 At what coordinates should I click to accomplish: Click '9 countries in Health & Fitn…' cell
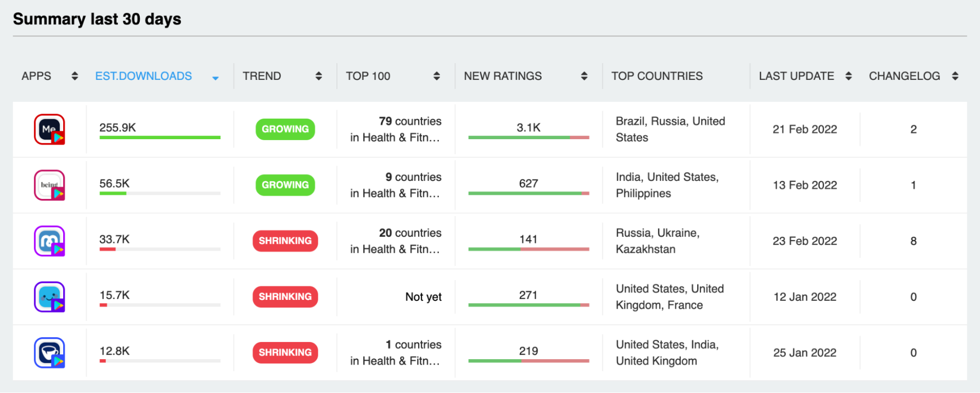click(396, 185)
